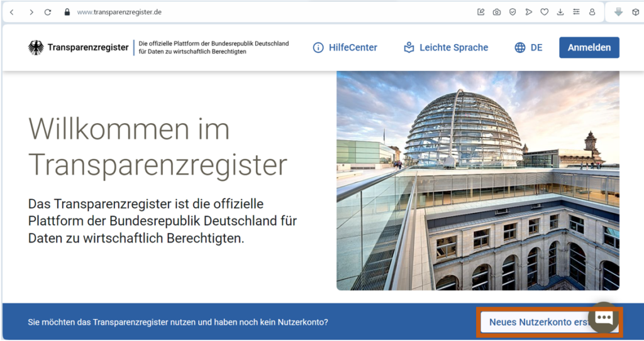Image resolution: width=644 pixels, height=341 pixels.
Task: Reload the page with refresh button
Action: point(48,12)
